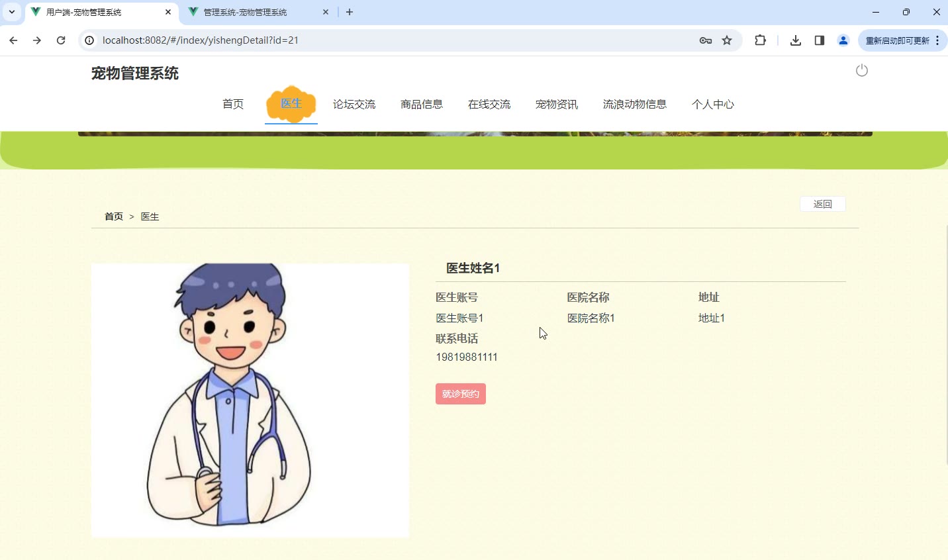This screenshot has width=948, height=560.
Task: Bookmark this page with star icon
Action: pyautogui.click(x=727, y=40)
